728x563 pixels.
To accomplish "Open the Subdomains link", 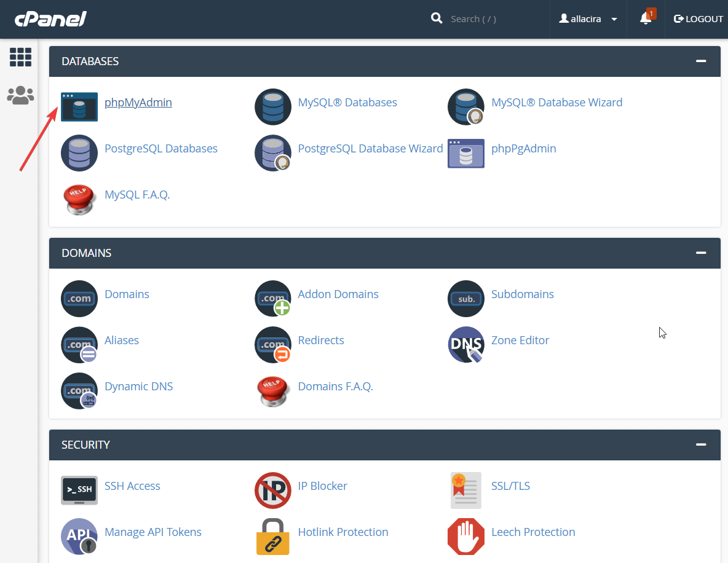I will click(x=522, y=294).
